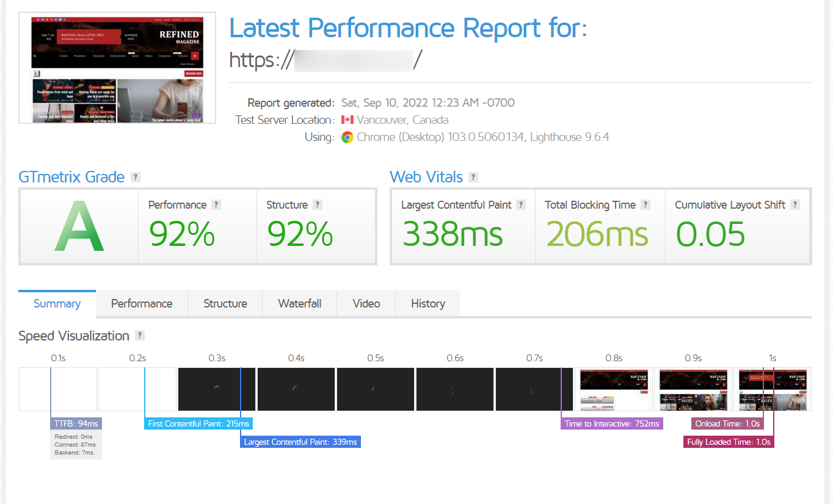
Task: Click the Chrome browser icon
Action: click(347, 137)
